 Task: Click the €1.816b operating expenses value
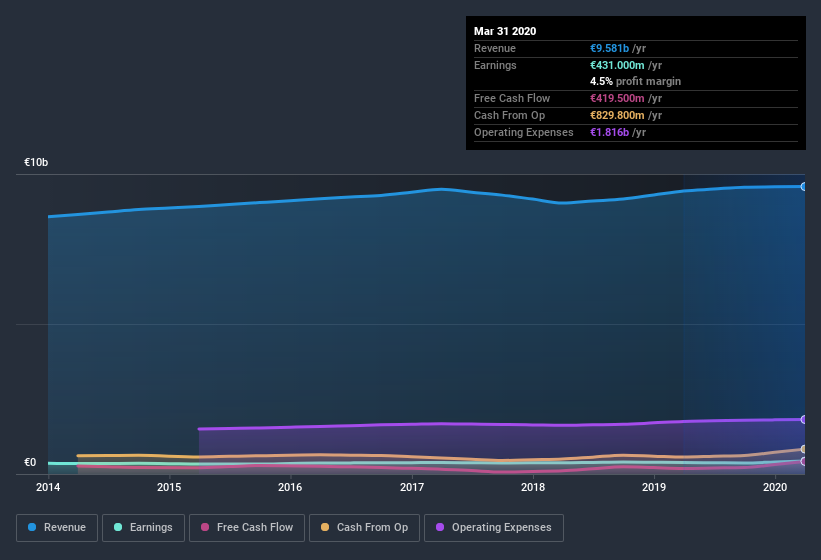coord(609,132)
